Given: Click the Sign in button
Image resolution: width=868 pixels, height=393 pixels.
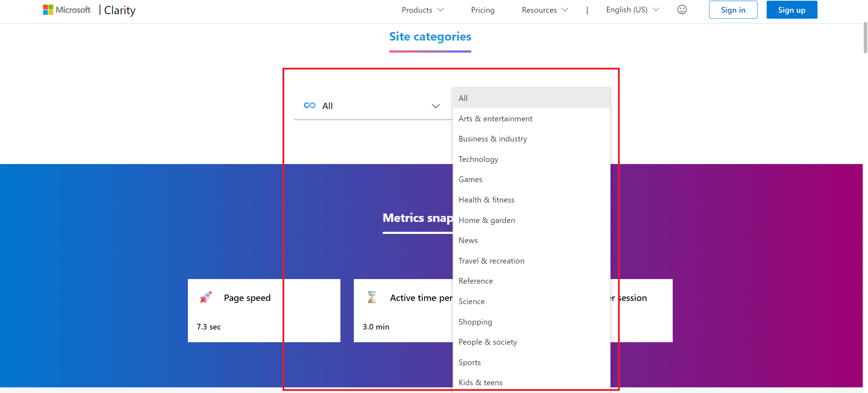Looking at the screenshot, I should [x=733, y=10].
